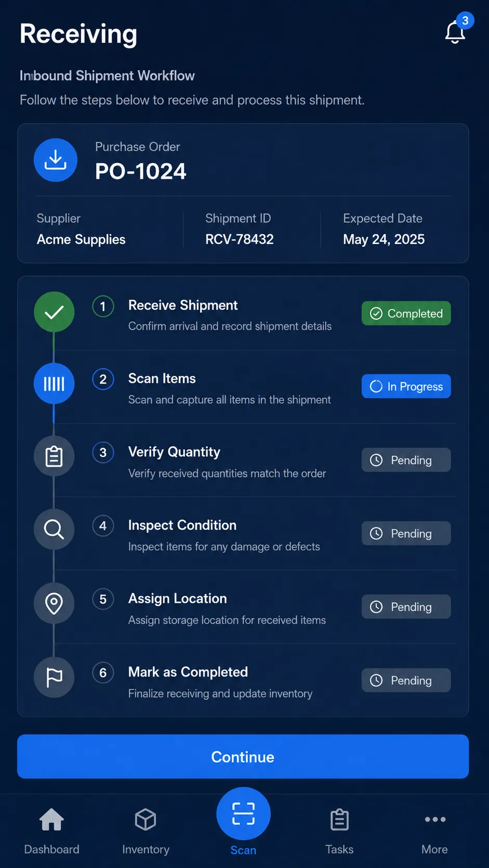Click the green checkmark step icon

coord(54,312)
